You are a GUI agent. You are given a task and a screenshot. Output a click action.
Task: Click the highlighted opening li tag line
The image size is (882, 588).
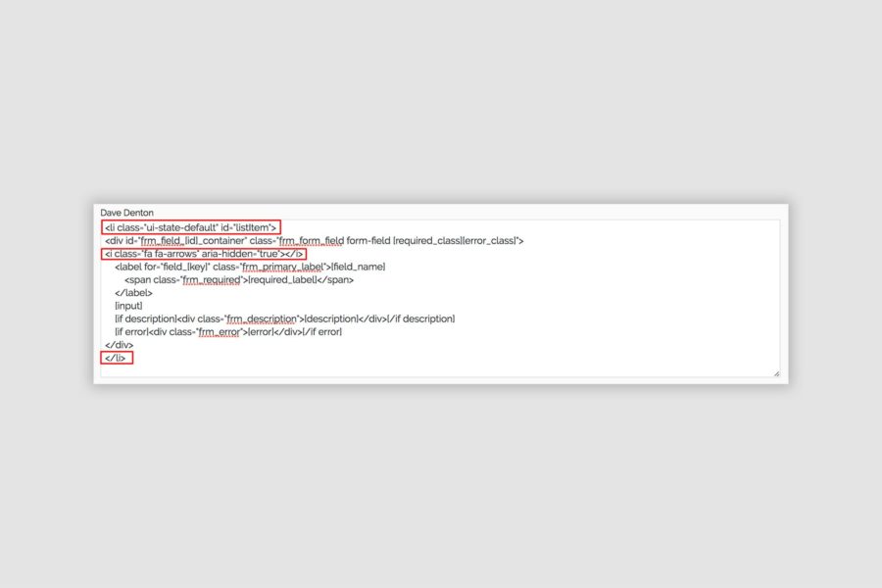coord(191,227)
